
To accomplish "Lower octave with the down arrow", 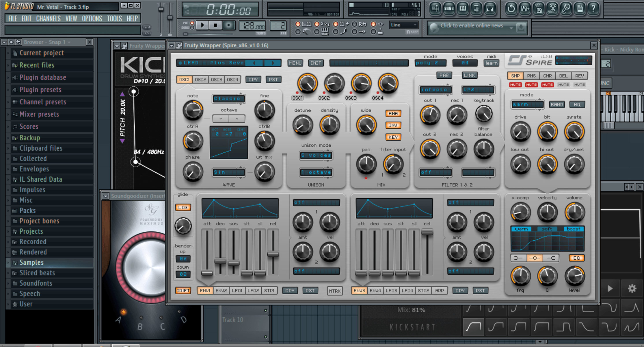I will pyautogui.click(x=221, y=119).
